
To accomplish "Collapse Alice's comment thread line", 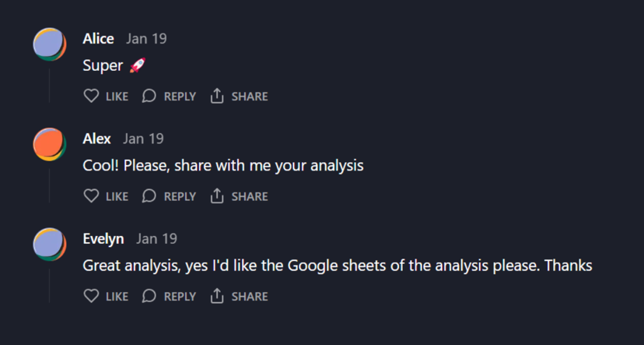I will coord(50,86).
